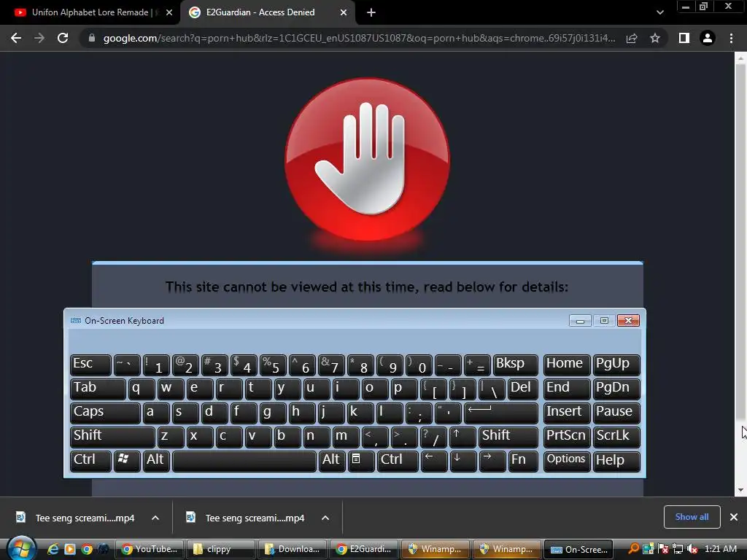Select the E2Guardian - Access Denied tab
The image size is (747, 560).
(x=260, y=12)
